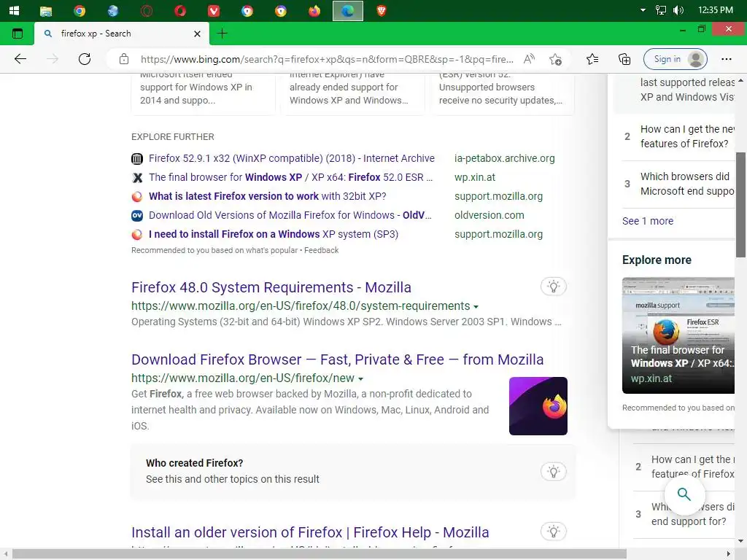The image size is (747, 560).
Task: View site information padlock icon
Action: click(124, 59)
